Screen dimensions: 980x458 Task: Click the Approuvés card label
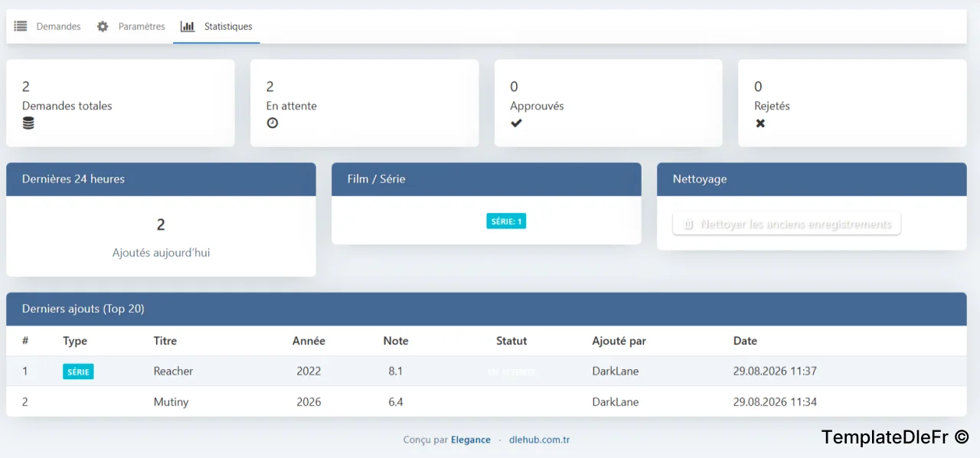coord(537,106)
